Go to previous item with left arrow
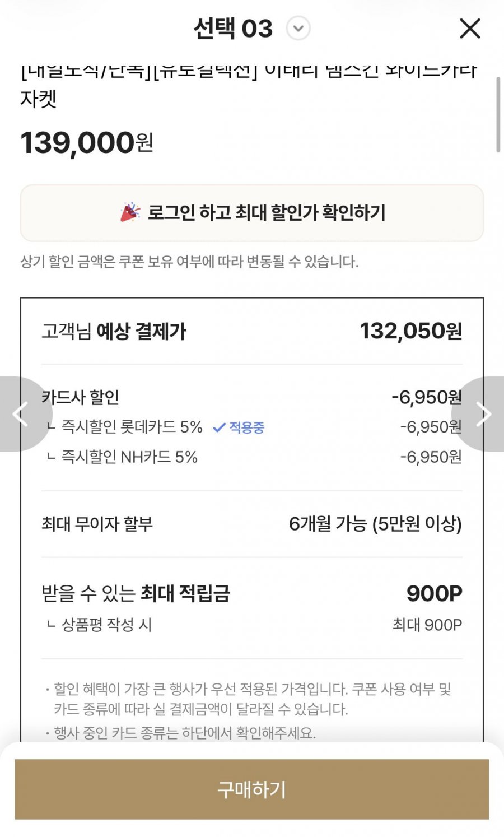This screenshot has height=837, width=504. [21, 414]
